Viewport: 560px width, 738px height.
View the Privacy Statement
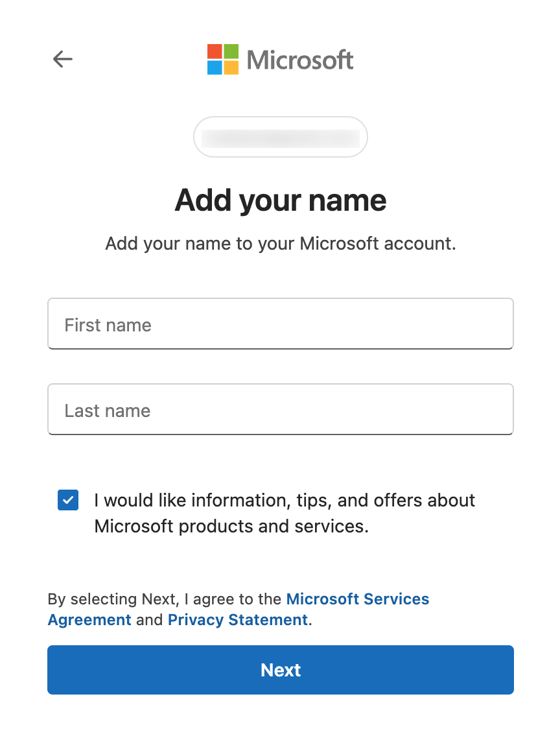coord(237,619)
